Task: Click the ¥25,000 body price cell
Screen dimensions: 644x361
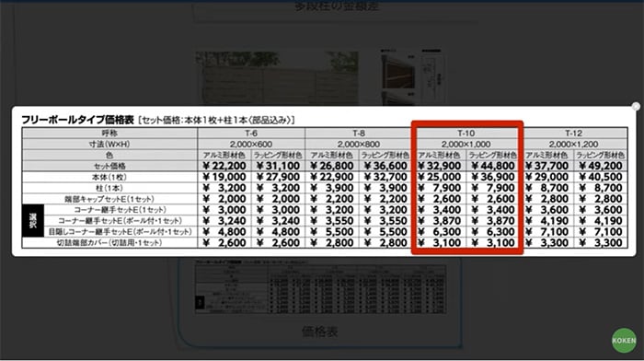Action: pyautogui.click(x=440, y=177)
